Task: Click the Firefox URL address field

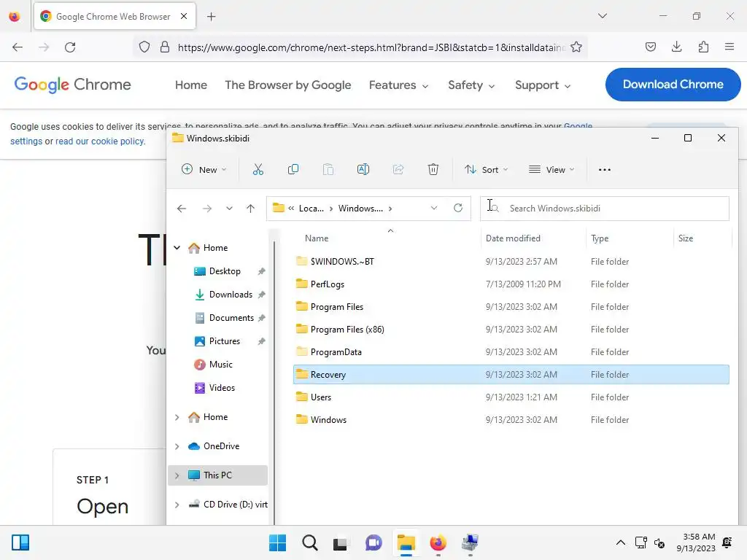Action: (371, 47)
